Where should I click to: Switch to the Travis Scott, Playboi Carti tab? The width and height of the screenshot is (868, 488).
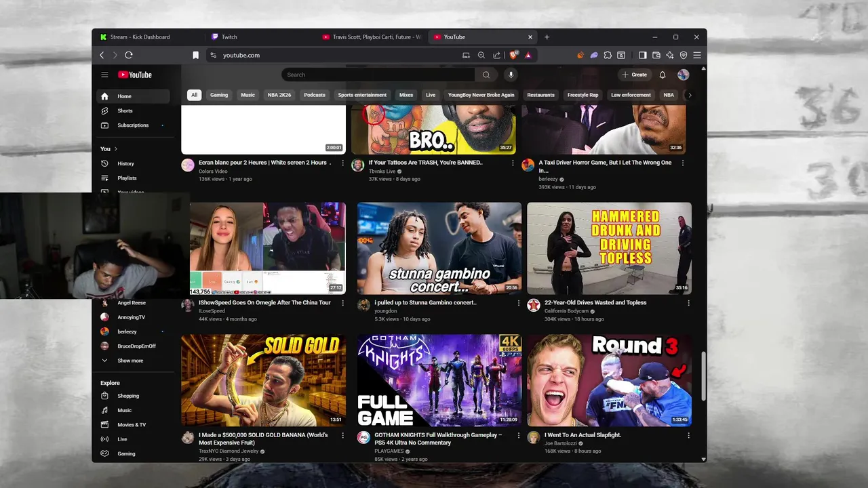(372, 37)
